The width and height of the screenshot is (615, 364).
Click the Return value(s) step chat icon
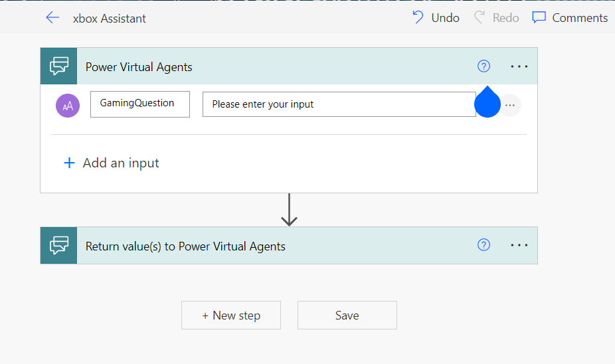click(x=59, y=246)
